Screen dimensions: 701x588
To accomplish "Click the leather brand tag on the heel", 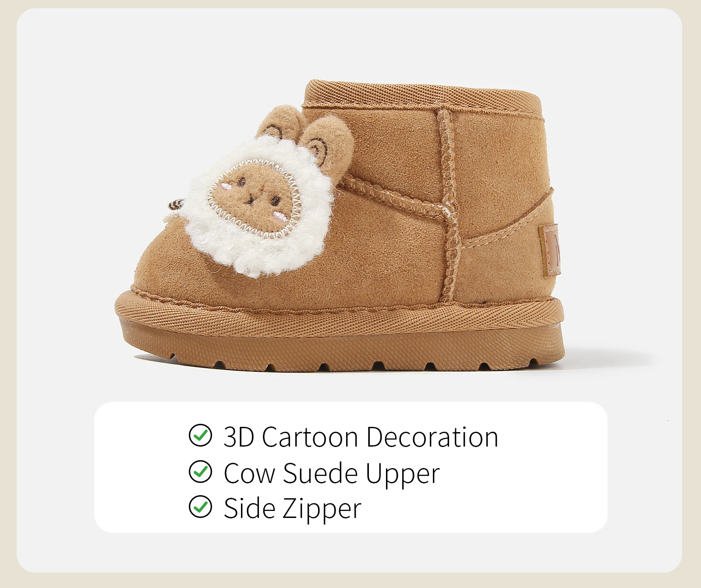I will [x=550, y=250].
